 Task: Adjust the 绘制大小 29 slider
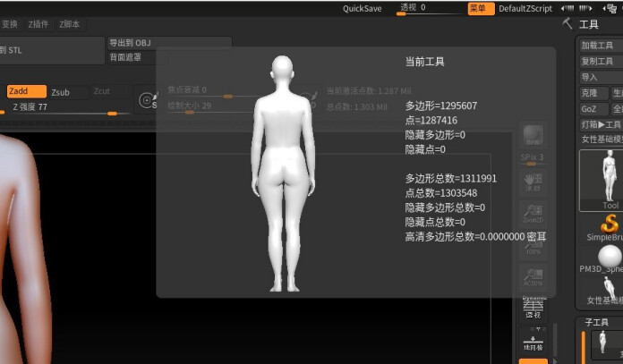pos(210,107)
